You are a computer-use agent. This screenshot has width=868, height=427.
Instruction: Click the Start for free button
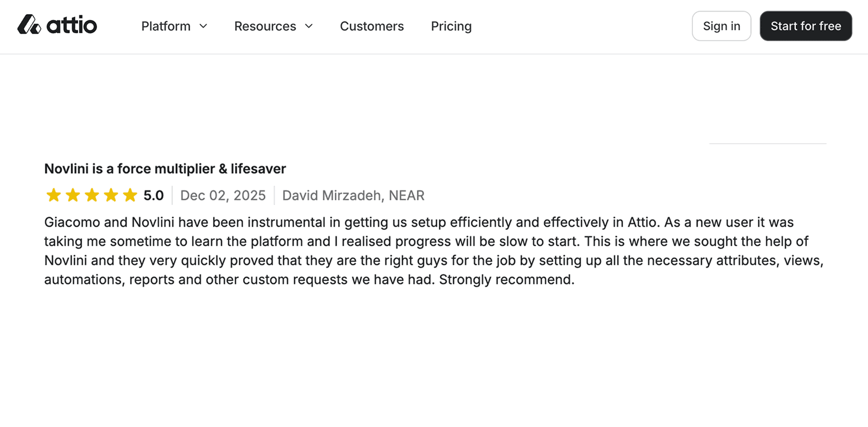(x=806, y=25)
